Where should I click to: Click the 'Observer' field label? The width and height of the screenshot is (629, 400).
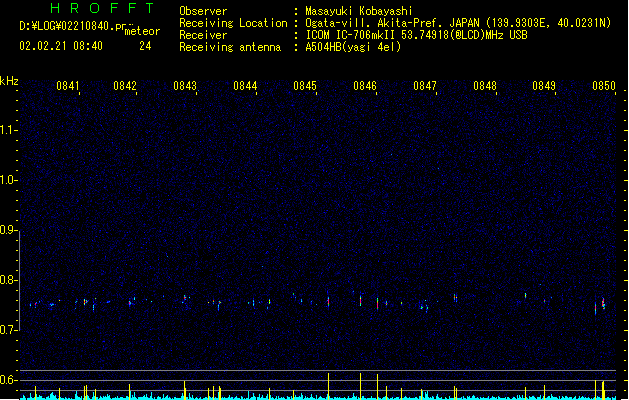pos(203,11)
